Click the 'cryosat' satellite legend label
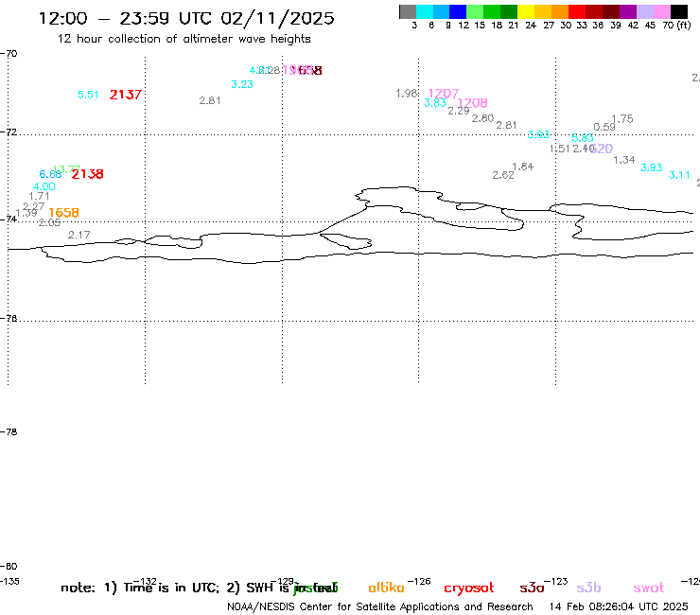This screenshot has width=700, height=615. coord(469,589)
